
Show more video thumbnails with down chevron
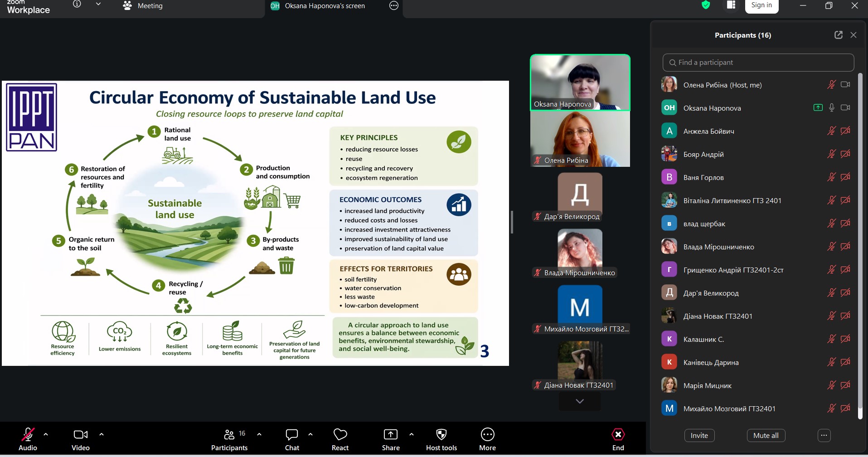pyautogui.click(x=580, y=401)
